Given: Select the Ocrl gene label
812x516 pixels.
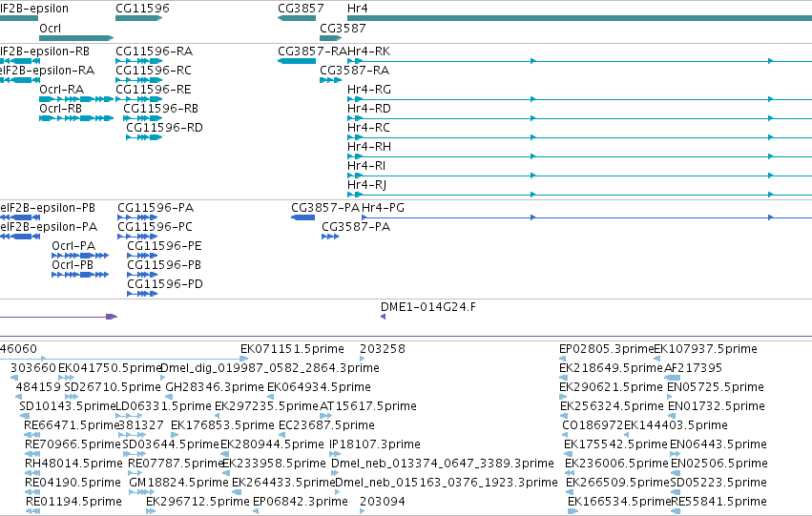Looking at the screenshot, I should click(51, 29).
